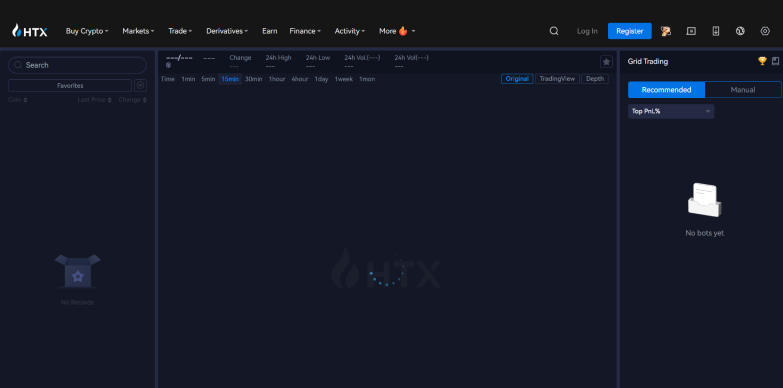Open the Grid Trading tutorial book icon

(775, 61)
